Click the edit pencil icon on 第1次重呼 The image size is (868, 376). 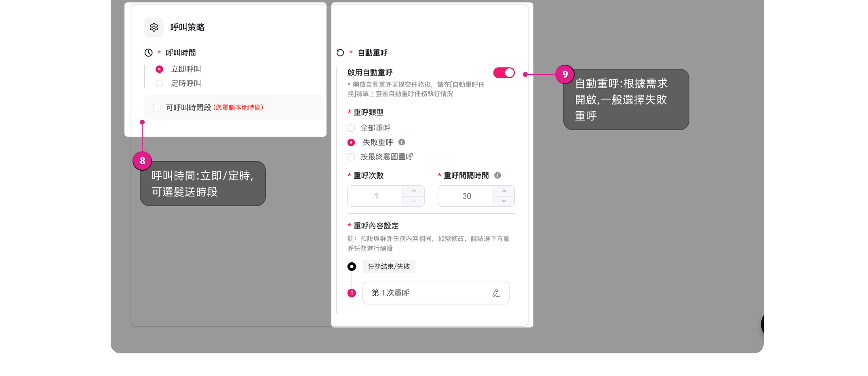point(496,293)
